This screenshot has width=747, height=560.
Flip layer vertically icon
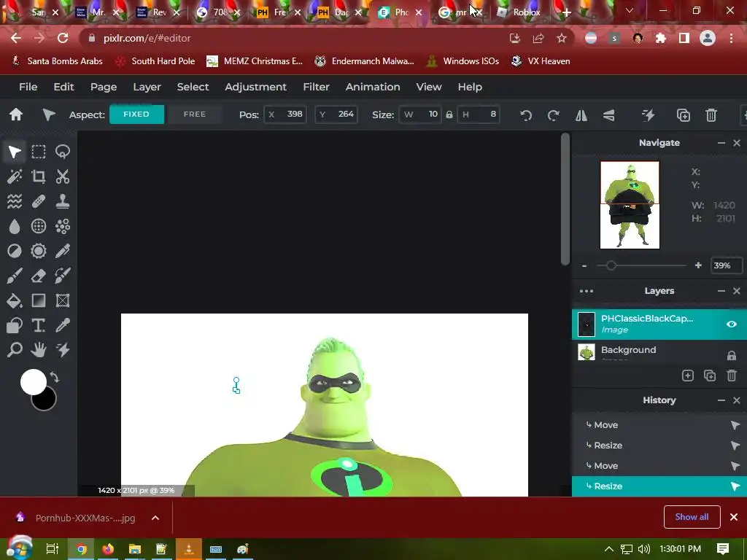pyautogui.click(x=608, y=114)
